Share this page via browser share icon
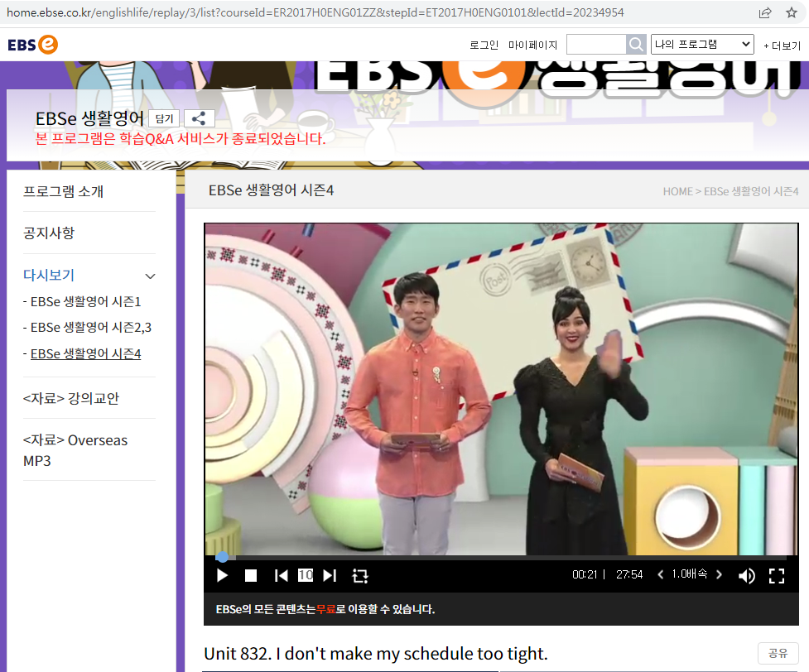809x672 pixels. 765,13
